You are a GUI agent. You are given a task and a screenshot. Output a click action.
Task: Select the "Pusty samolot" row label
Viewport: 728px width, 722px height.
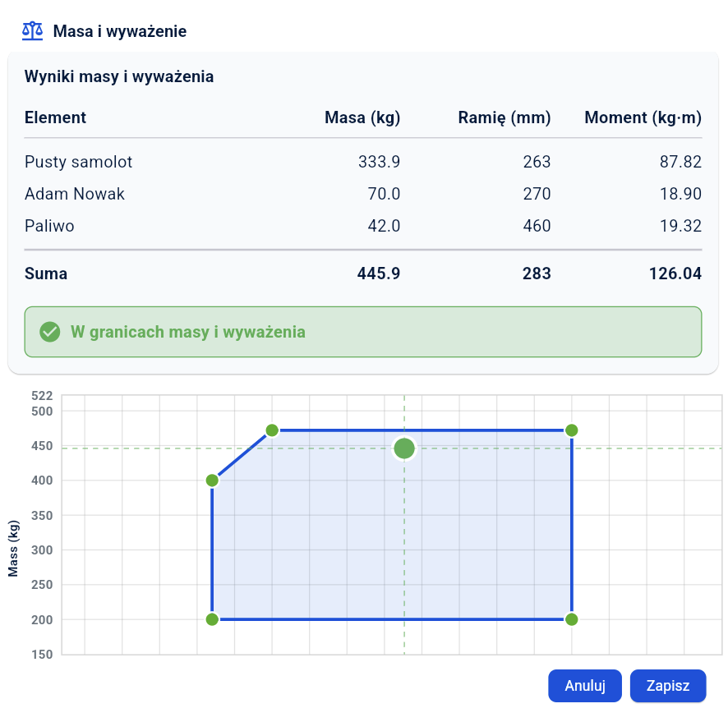click(x=78, y=162)
